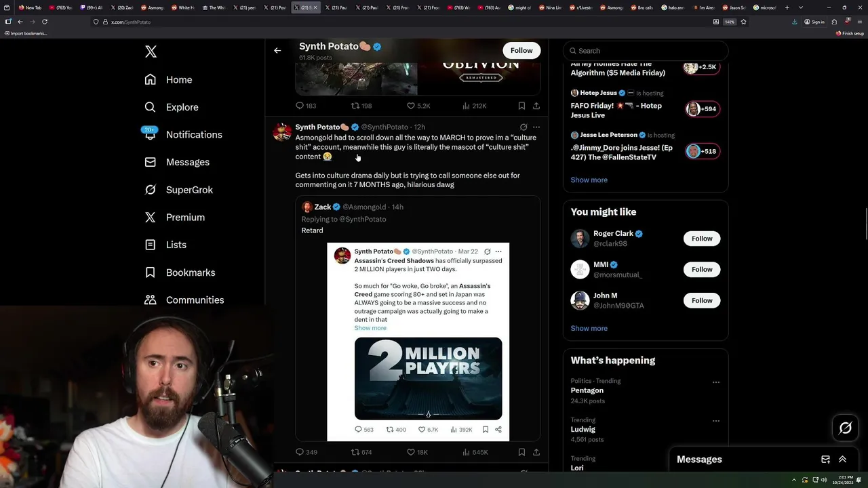Screen dimensions: 868x488
Task: View 645K views analytics
Action: (475, 452)
